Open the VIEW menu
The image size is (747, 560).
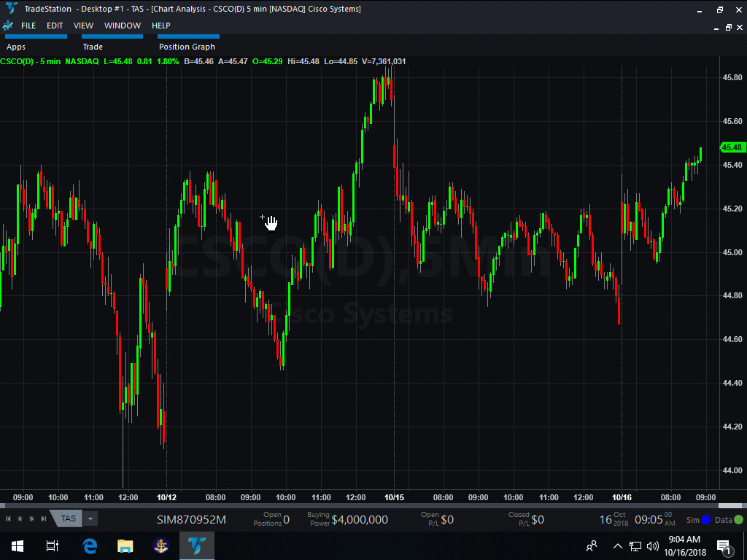point(83,26)
